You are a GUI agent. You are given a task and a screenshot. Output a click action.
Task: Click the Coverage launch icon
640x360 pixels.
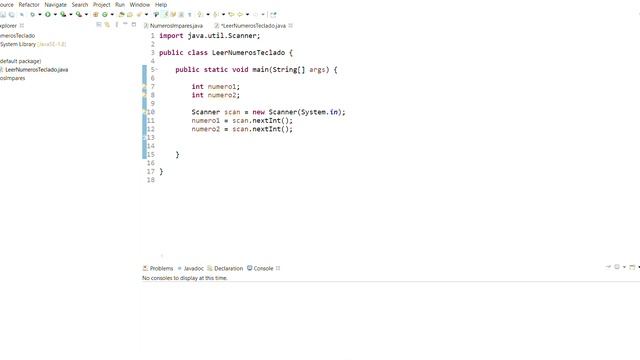click(63, 14)
